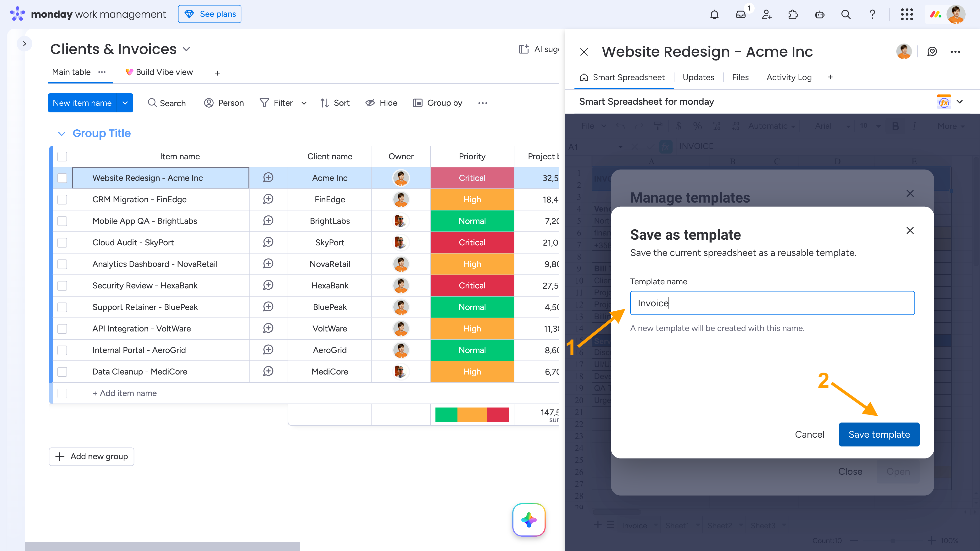Click the search magnifier in top bar
Viewport: 980px width, 551px height.
point(846,14)
